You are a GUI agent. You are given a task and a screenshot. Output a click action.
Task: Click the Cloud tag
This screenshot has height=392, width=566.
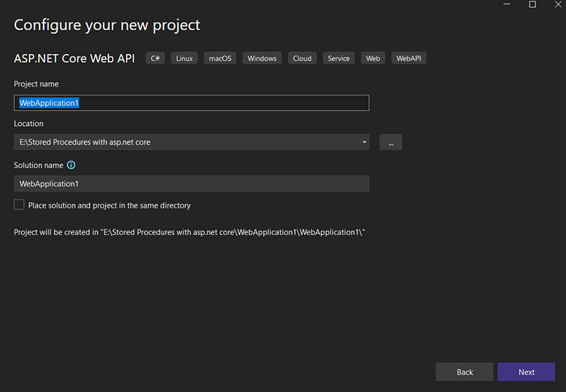point(302,58)
